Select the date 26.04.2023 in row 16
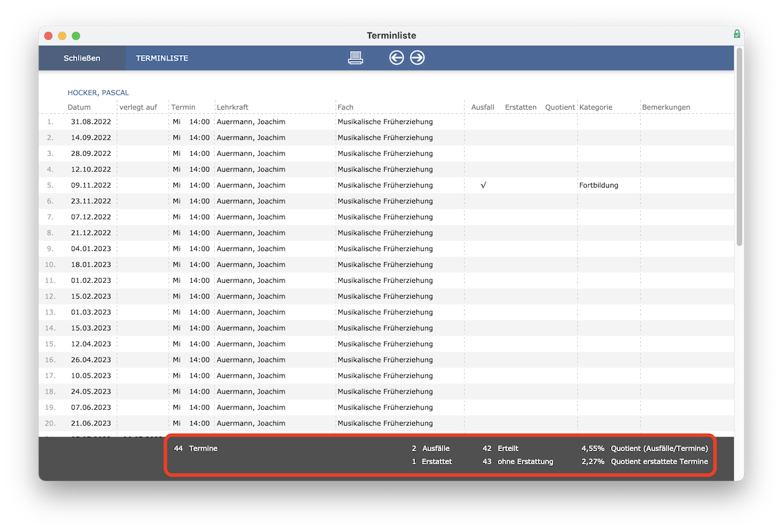 pos(91,359)
